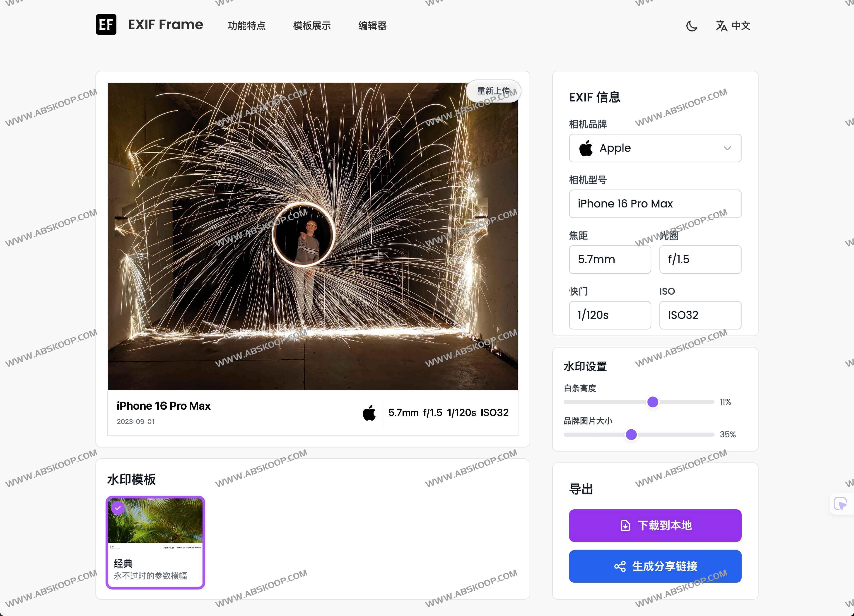Screen dimensions: 854x616
Task: Click chevron arrow in brand selector
Action: 727,148
